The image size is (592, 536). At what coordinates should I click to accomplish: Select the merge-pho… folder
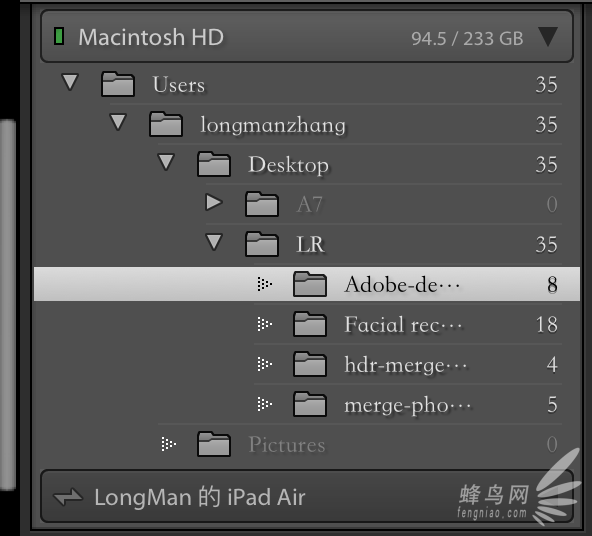pos(408,404)
